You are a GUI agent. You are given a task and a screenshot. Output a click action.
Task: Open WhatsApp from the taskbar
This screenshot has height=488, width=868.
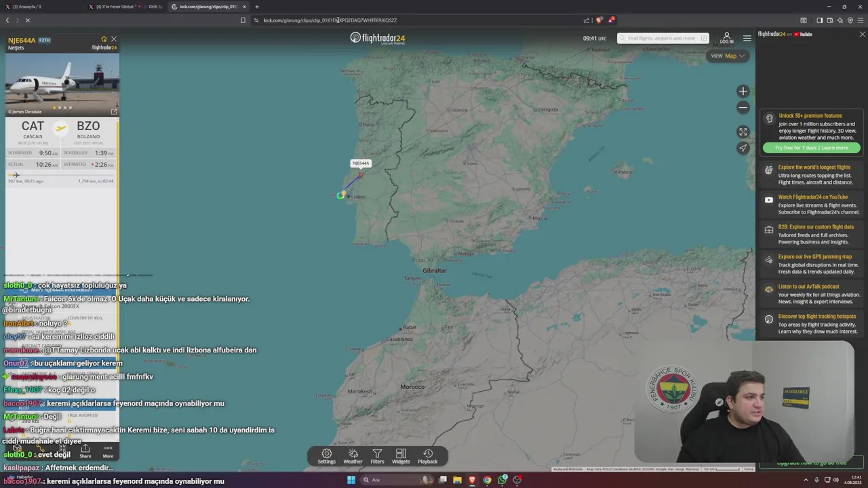pos(502,480)
